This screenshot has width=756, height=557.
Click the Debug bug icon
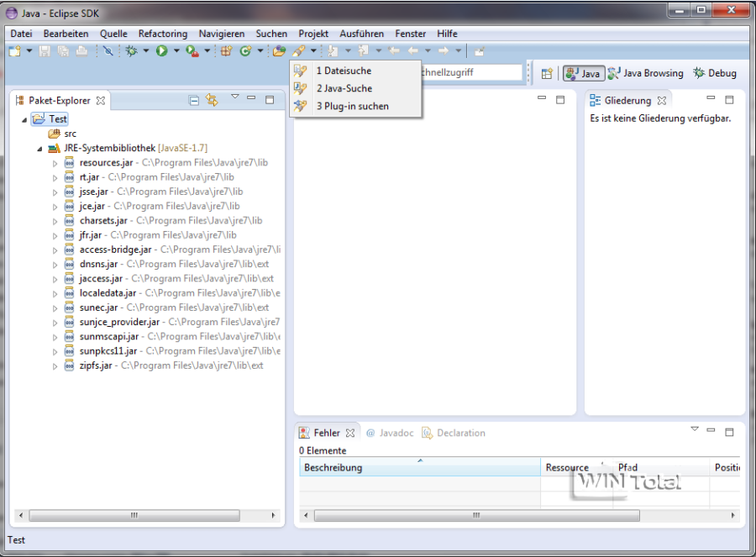click(x=131, y=50)
